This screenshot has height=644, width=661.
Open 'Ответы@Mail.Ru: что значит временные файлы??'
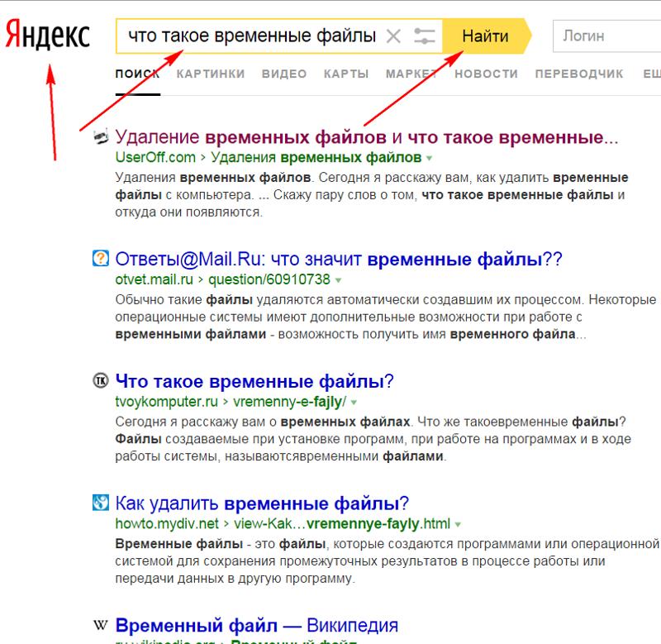[x=339, y=259]
